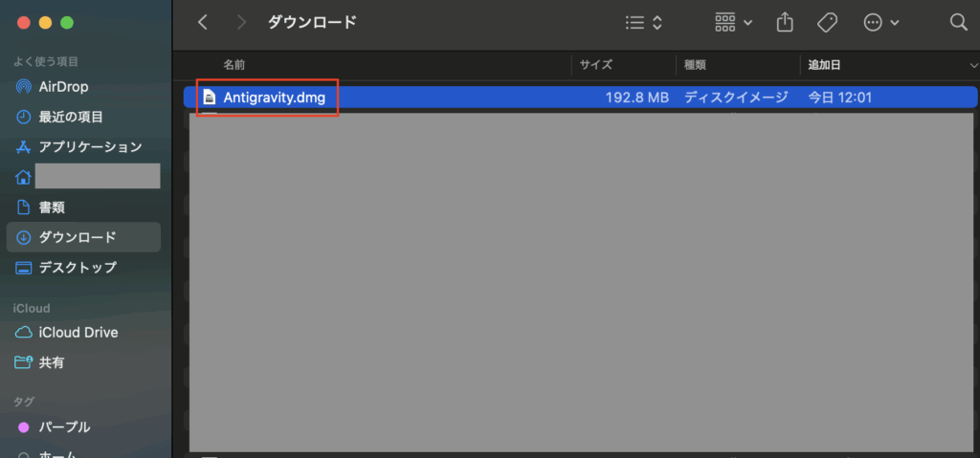Click the Share toolbar icon
The height and width of the screenshot is (458, 980).
pyautogui.click(x=785, y=22)
